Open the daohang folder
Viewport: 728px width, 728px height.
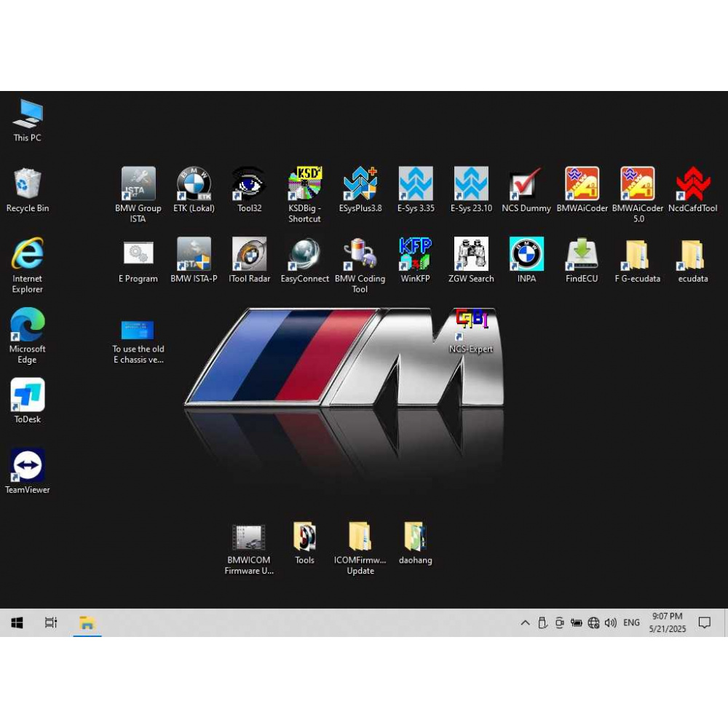pyautogui.click(x=416, y=543)
